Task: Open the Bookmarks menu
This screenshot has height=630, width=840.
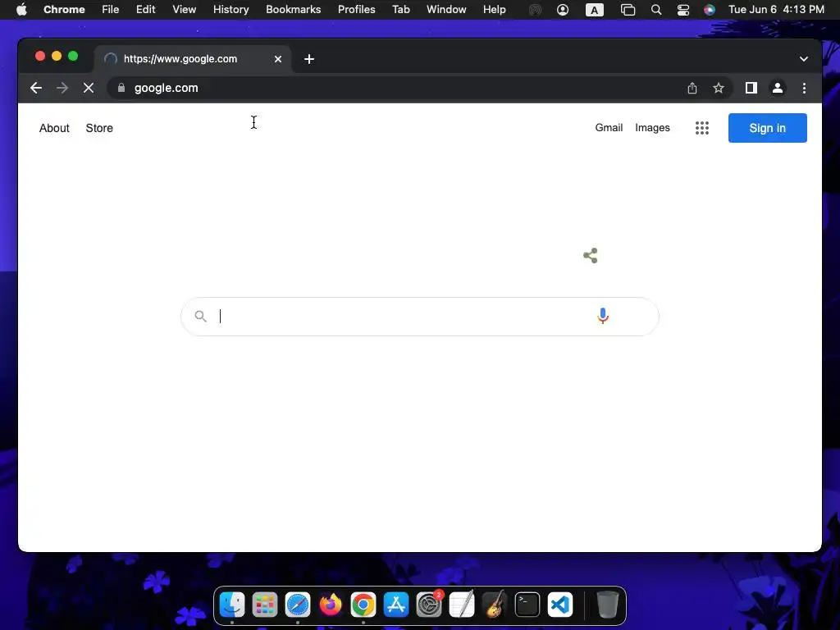Action: pos(294,9)
